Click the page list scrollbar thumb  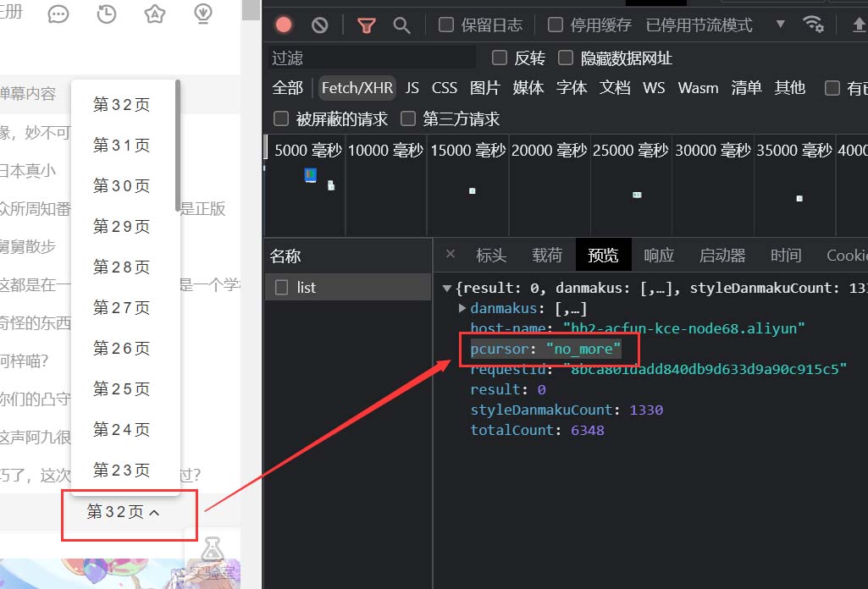(177, 146)
